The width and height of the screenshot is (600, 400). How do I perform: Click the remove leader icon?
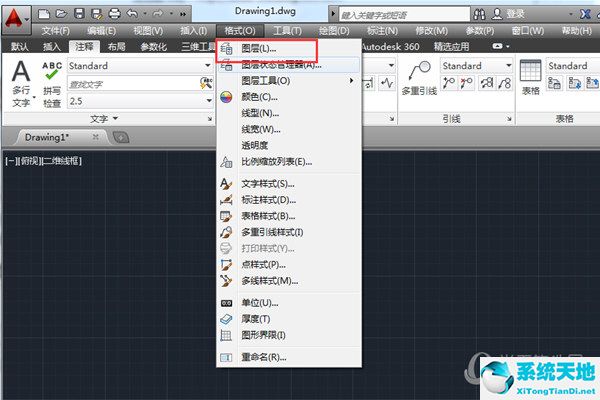point(466,83)
